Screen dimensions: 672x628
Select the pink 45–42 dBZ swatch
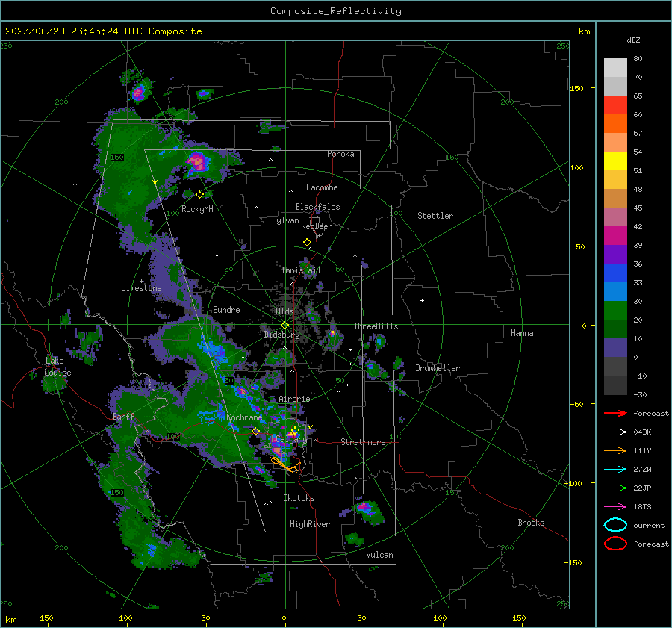[x=615, y=217]
